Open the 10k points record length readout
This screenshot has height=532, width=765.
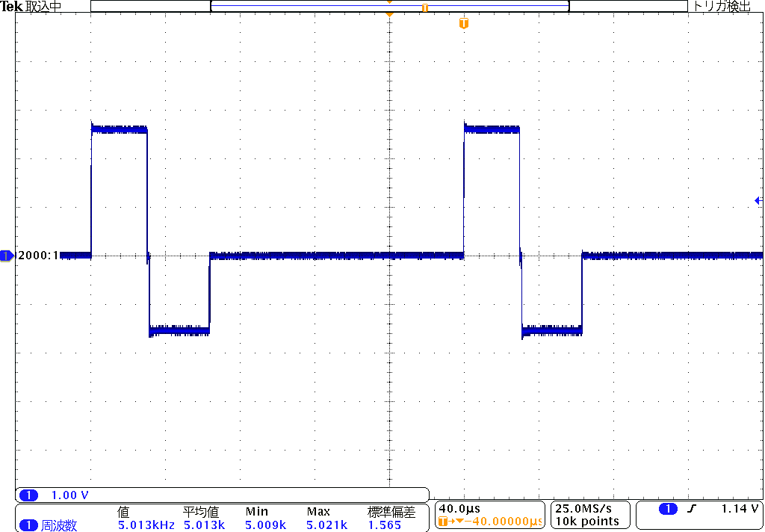tap(586, 522)
